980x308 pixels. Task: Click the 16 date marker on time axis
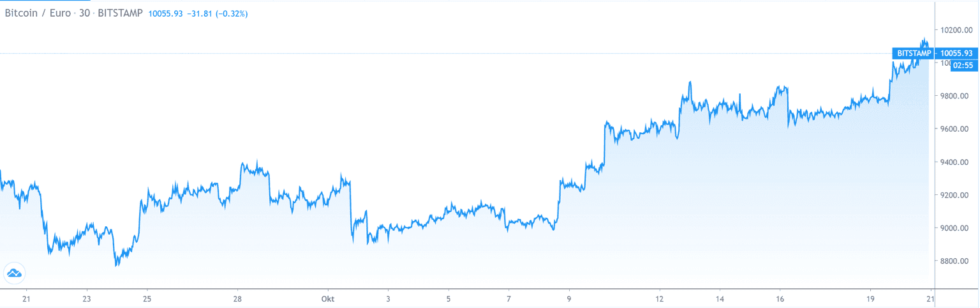[x=780, y=298]
